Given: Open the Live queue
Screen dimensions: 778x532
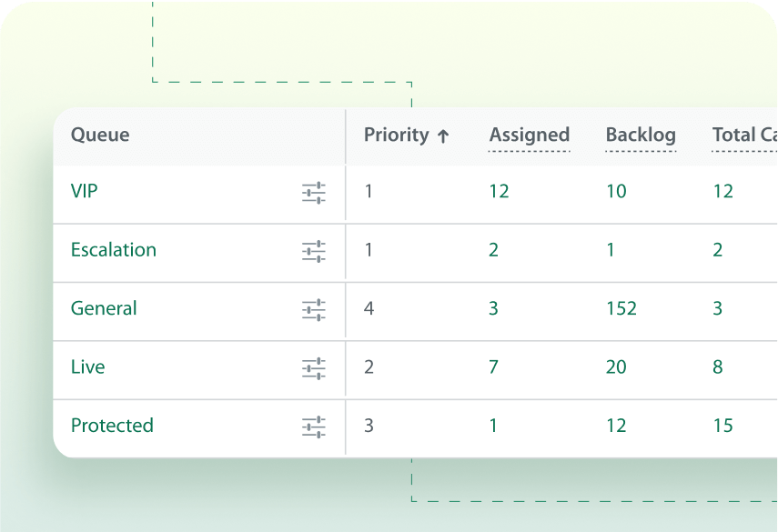Looking at the screenshot, I should click(88, 367).
